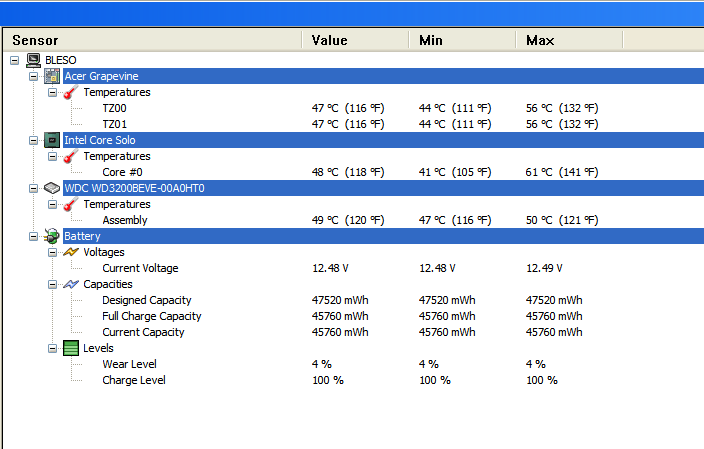Collapse the BLESO root node
The image size is (704, 449).
[14, 60]
